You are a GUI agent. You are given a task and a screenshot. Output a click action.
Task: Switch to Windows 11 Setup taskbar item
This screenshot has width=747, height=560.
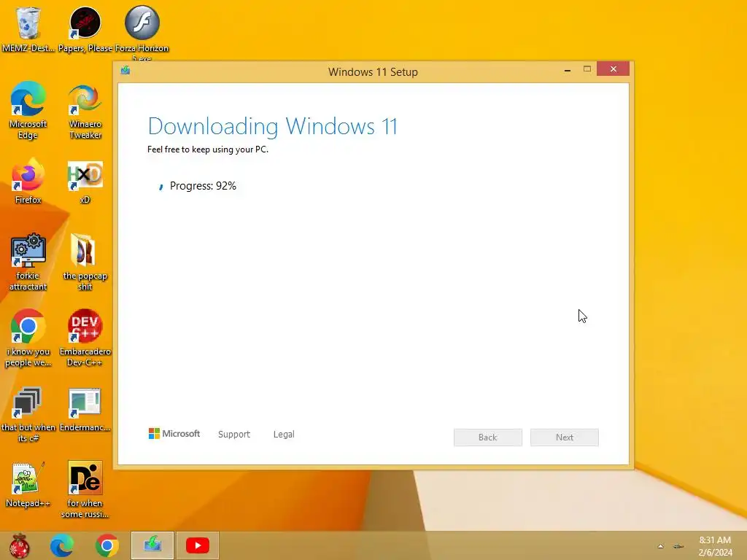pos(152,545)
